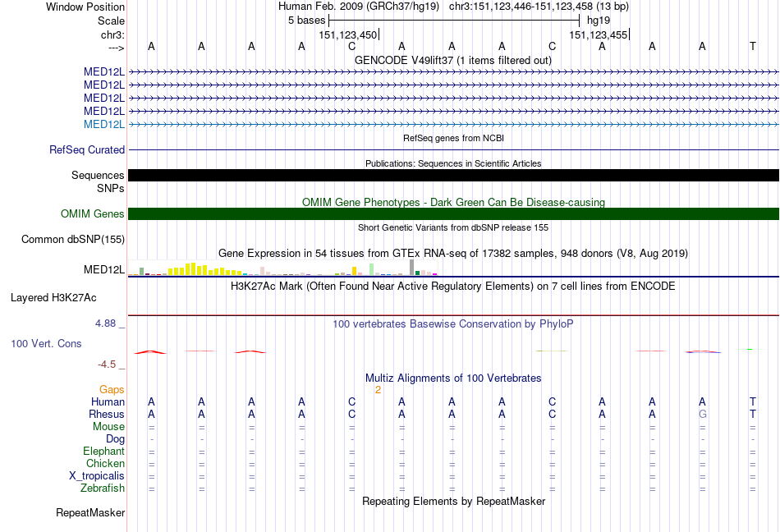Viewport: 780px width, 532px height.
Task: Click the RefSeq genes from NCBI title
Action: [454, 138]
